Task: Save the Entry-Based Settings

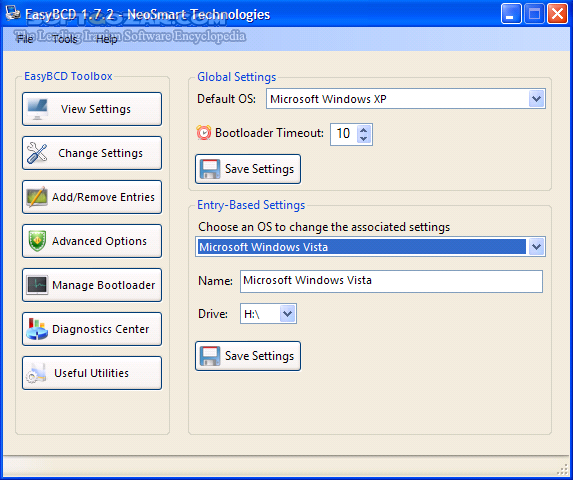Action: click(x=248, y=356)
